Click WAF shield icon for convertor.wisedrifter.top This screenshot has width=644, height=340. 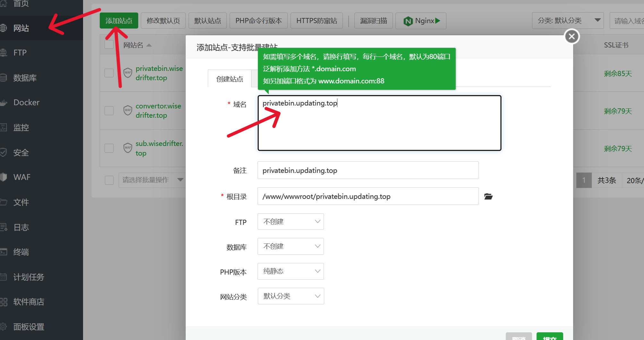128,110
